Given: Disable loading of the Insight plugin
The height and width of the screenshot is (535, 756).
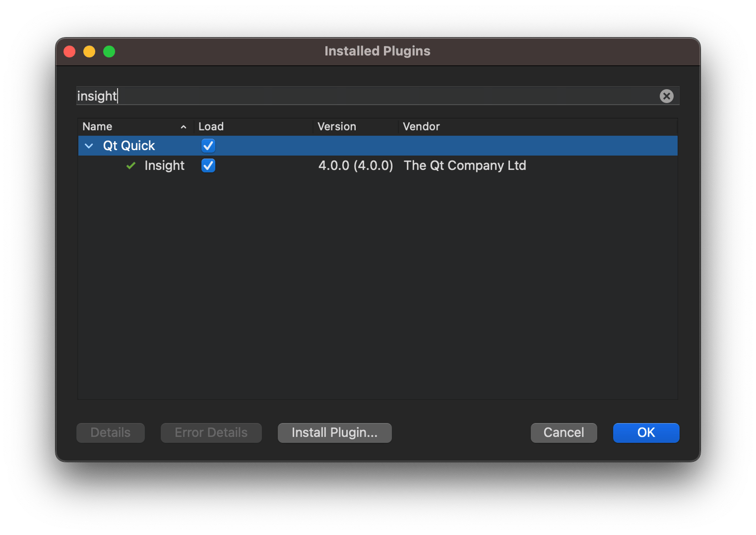Looking at the screenshot, I should 208,166.
